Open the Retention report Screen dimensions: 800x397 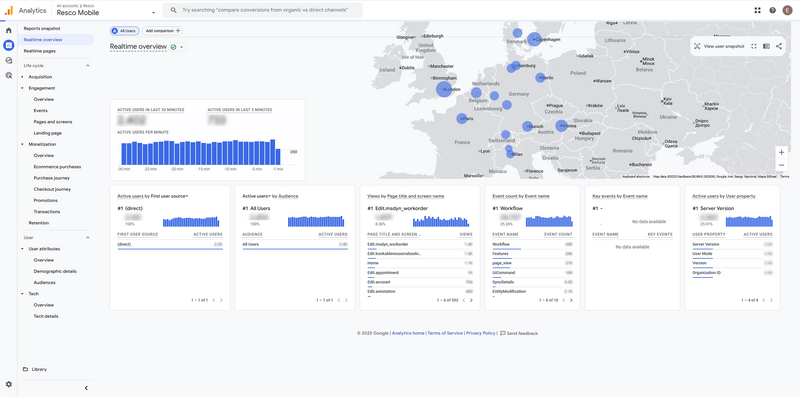[39, 223]
